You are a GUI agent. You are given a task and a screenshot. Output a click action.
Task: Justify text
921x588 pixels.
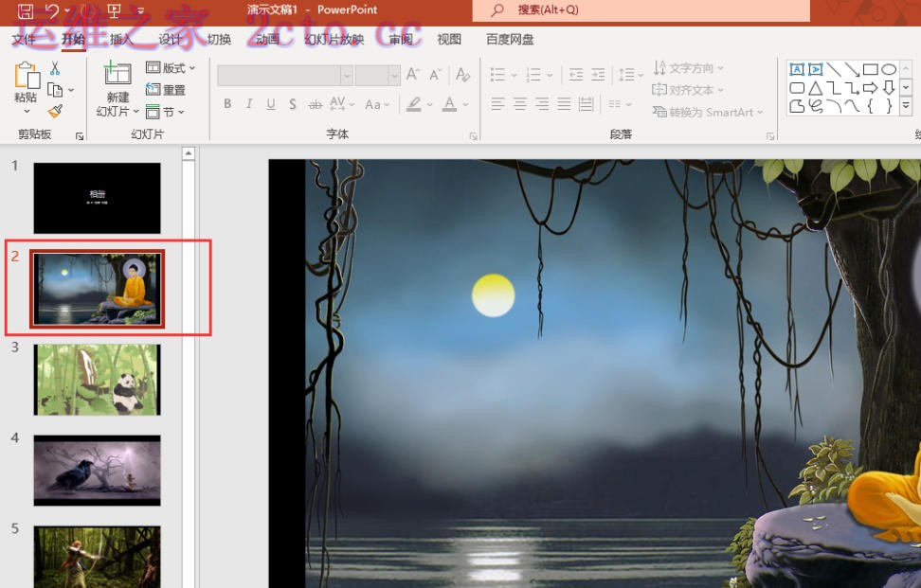[x=564, y=104]
